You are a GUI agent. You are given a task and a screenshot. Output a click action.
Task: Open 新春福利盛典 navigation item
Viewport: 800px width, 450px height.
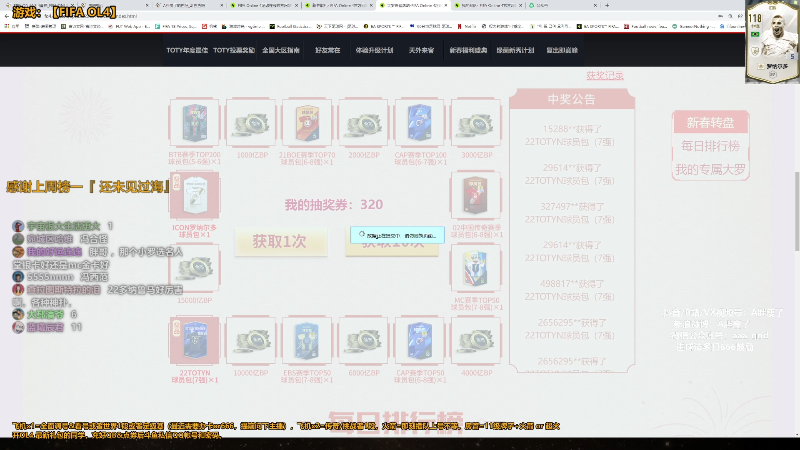point(468,50)
